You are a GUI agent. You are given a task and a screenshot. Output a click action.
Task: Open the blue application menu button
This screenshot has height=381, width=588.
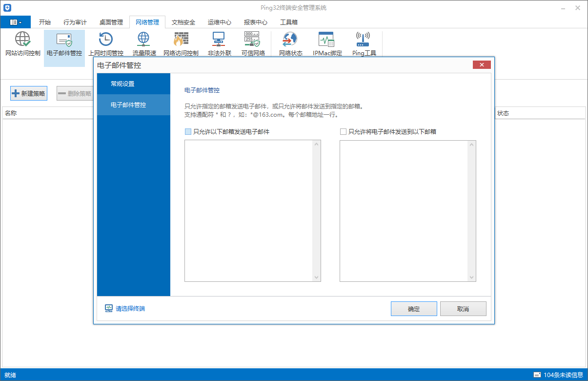pos(16,22)
